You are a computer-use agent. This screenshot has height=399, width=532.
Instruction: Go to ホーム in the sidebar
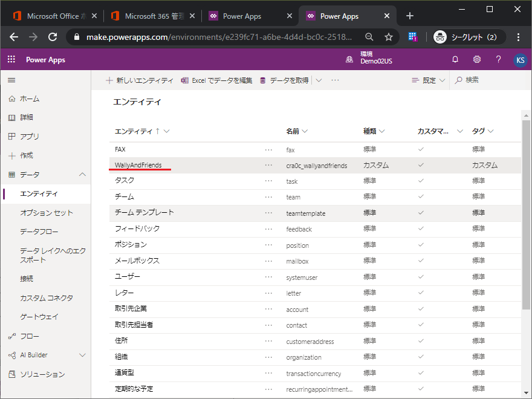click(x=30, y=99)
